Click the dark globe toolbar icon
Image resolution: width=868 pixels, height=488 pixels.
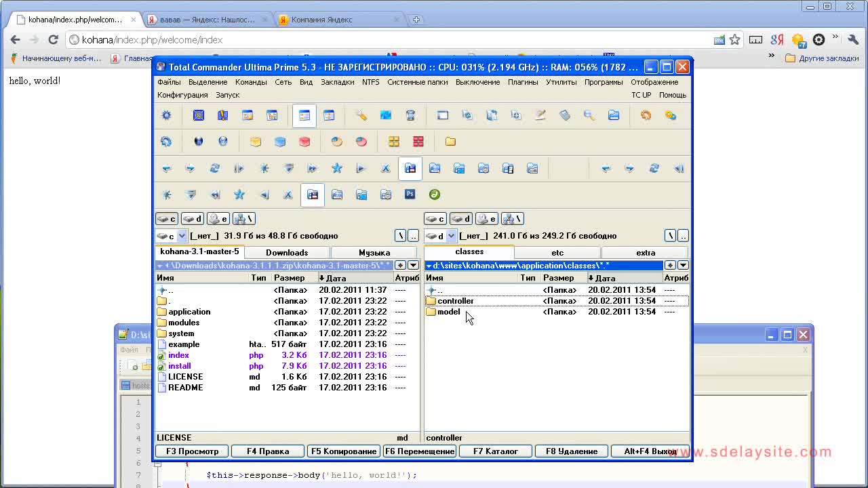(199, 142)
